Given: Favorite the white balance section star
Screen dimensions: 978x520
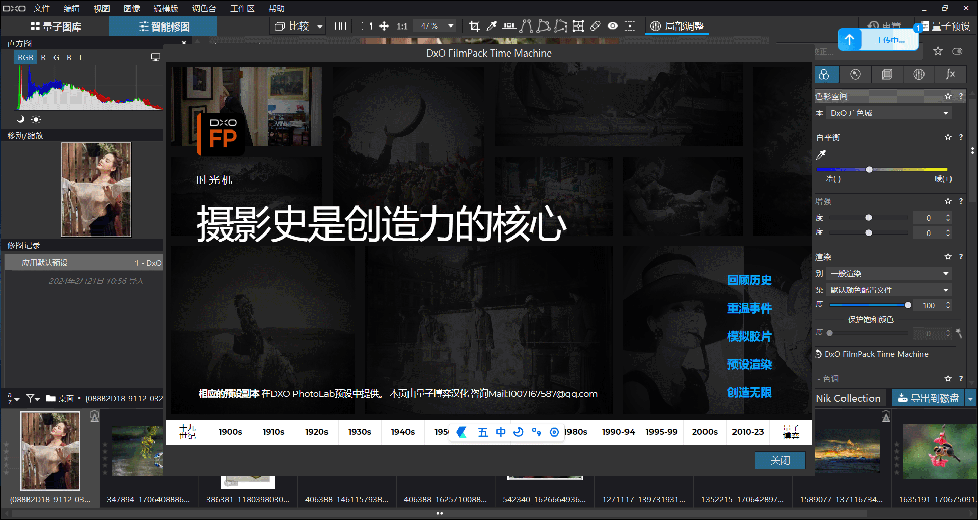Looking at the screenshot, I should pyautogui.click(x=948, y=137).
